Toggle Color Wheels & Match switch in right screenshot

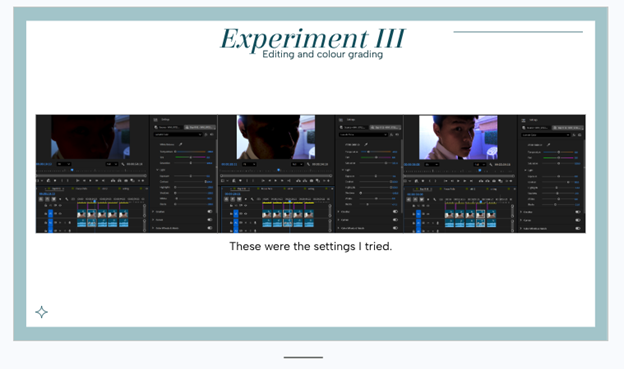(x=578, y=228)
